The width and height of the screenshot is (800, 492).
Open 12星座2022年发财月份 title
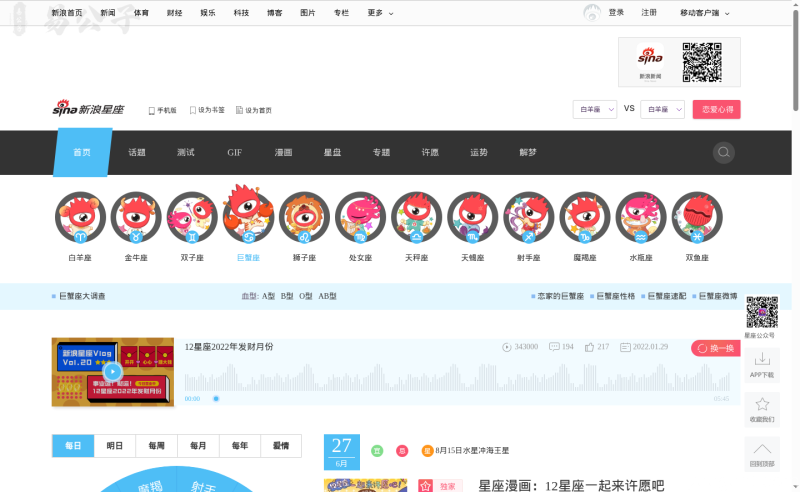229,347
